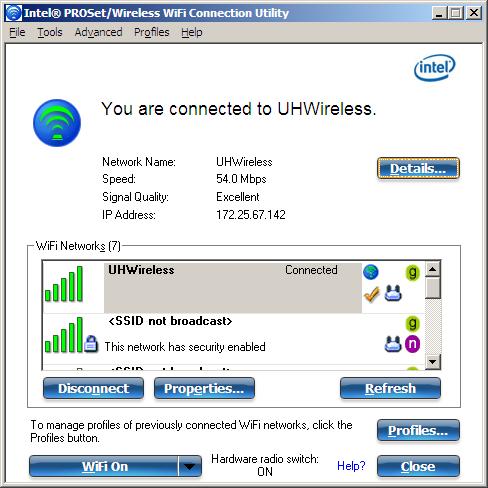Click the speed value 54.0 Mbps
The height and width of the screenshot is (488, 488).
click(241, 179)
